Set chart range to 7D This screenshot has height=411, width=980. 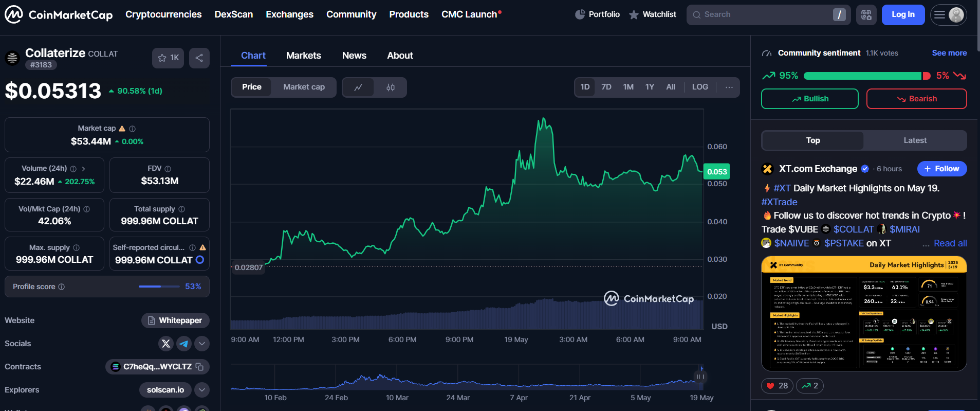[606, 87]
